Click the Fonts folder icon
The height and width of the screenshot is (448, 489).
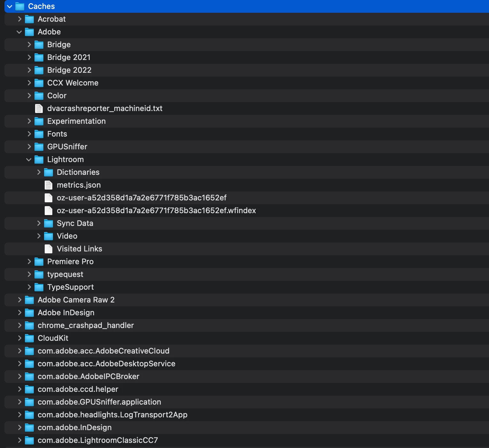click(x=39, y=134)
